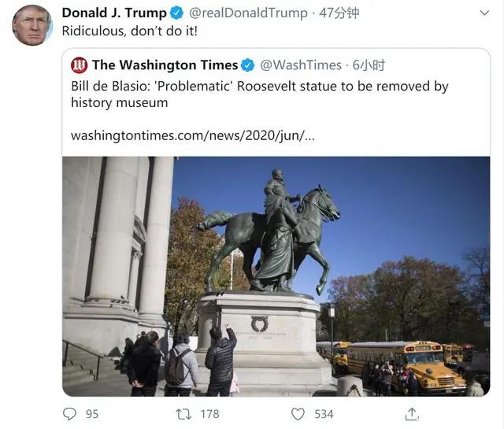Open the Donald J. Trump display name
Viewport: 504px width, 429px height.
(x=114, y=13)
